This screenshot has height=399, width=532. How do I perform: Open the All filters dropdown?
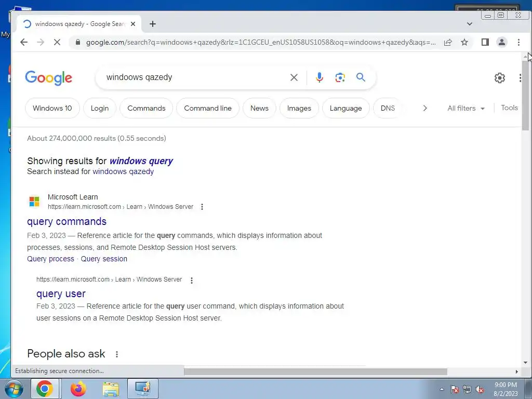pyautogui.click(x=466, y=108)
